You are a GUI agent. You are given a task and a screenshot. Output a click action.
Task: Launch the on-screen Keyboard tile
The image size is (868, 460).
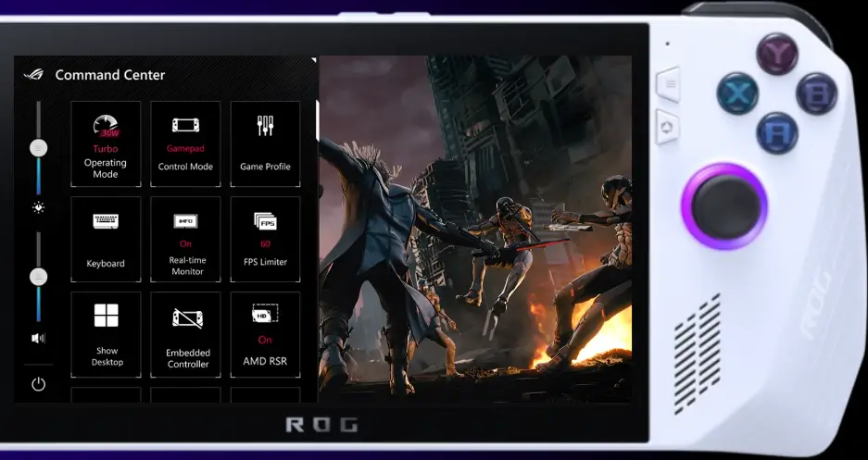pos(106,240)
